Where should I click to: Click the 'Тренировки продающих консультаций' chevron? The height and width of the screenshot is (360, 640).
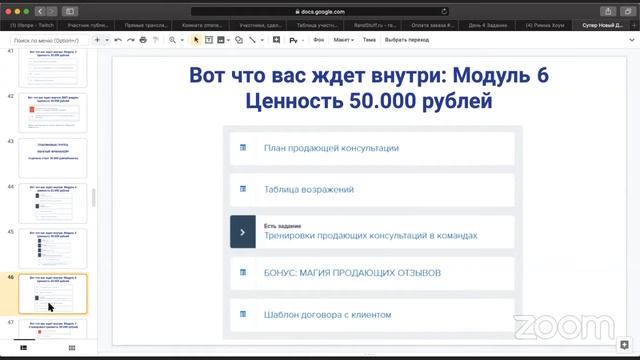tap(242, 232)
